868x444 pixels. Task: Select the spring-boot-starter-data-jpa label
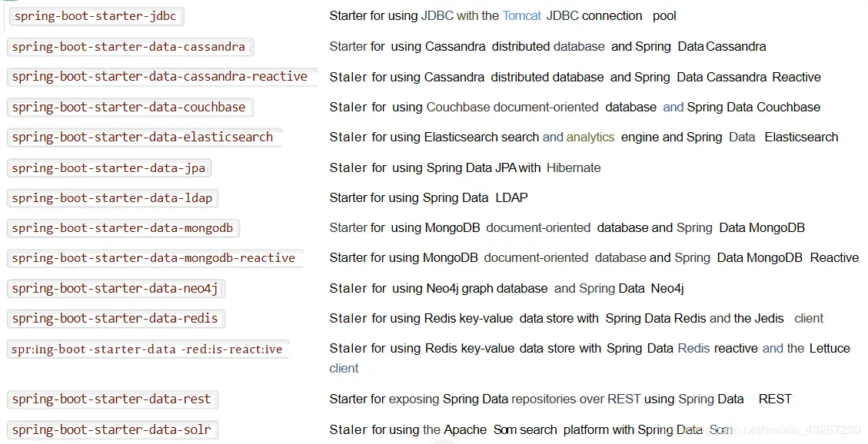pyautogui.click(x=109, y=167)
